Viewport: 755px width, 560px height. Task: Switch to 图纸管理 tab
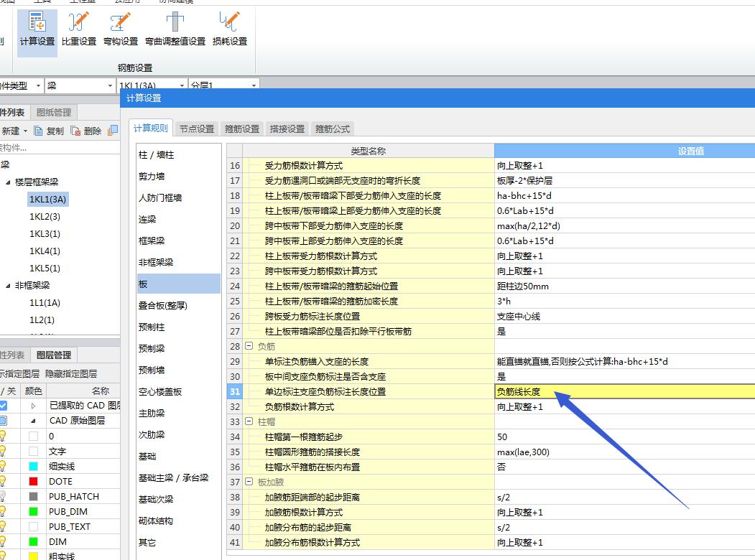tap(53, 112)
